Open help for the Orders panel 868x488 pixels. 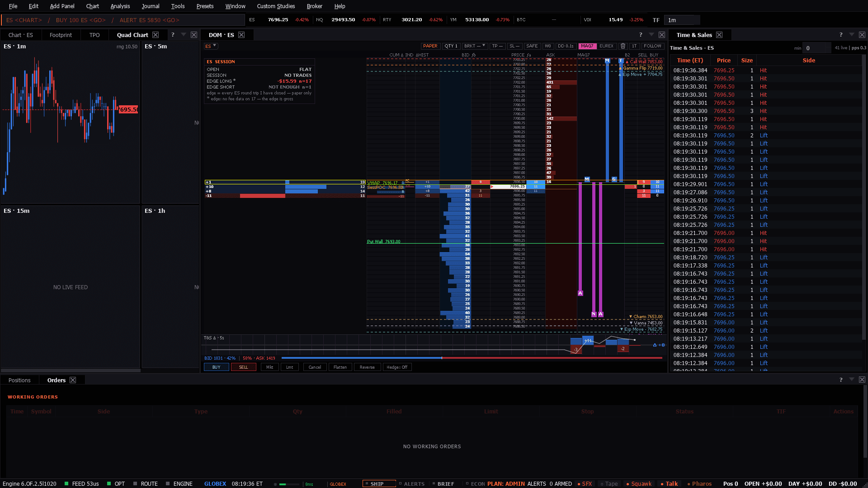[841, 380]
